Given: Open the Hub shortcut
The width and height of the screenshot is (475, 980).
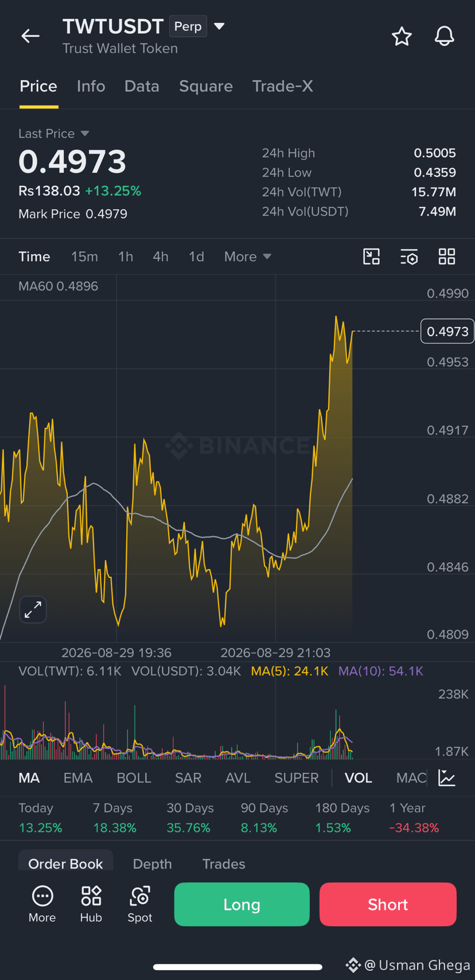Looking at the screenshot, I should pos(91,904).
